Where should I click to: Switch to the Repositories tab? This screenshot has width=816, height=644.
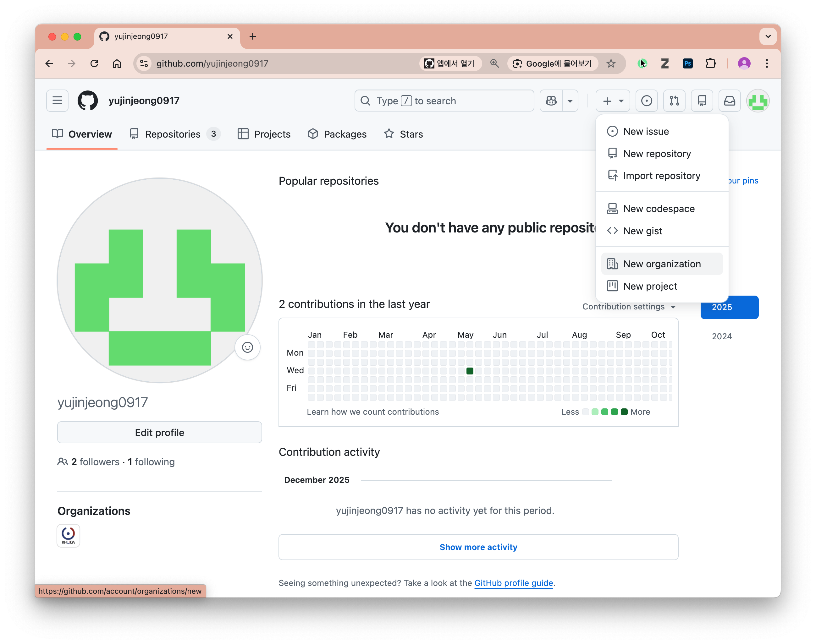(x=173, y=134)
